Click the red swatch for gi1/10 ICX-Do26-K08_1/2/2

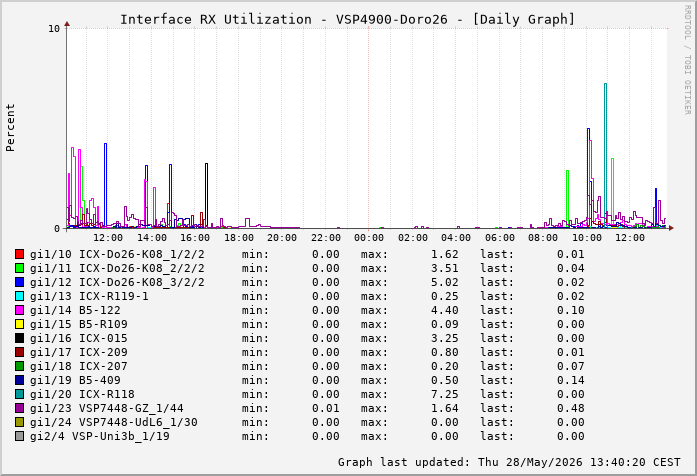19,254
